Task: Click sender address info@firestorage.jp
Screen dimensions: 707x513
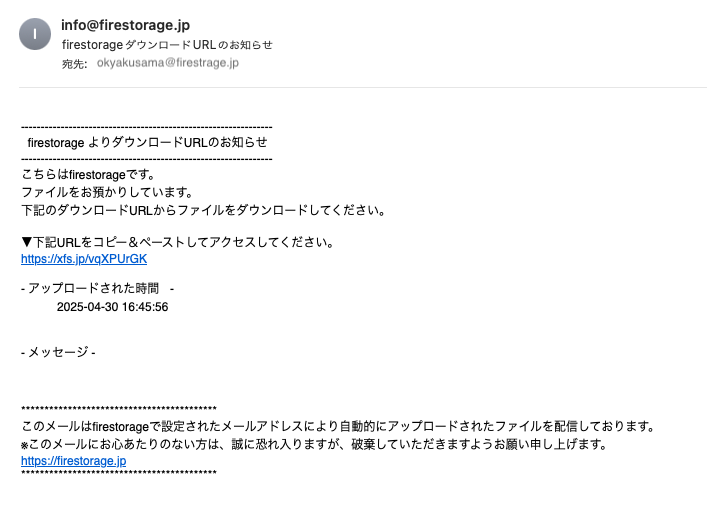Action: [125, 25]
